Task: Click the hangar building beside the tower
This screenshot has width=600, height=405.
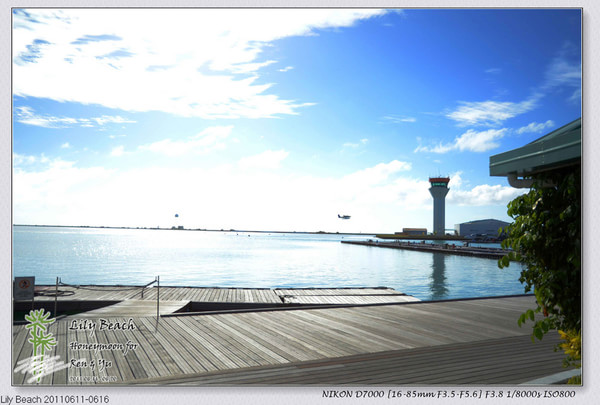Action: (x=483, y=228)
